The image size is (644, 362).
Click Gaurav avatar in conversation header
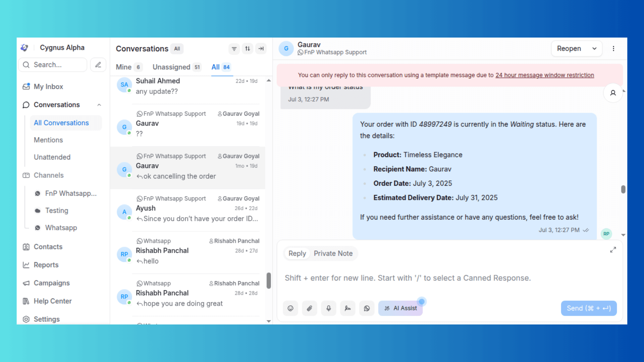coord(286,49)
